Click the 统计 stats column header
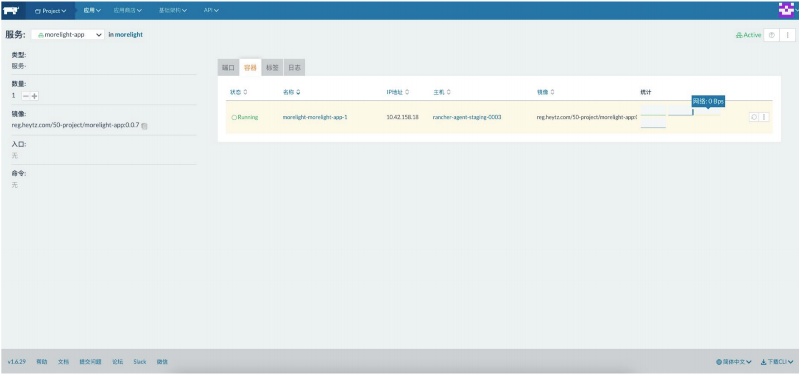Screen dimensions: 801x375 [646, 92]
